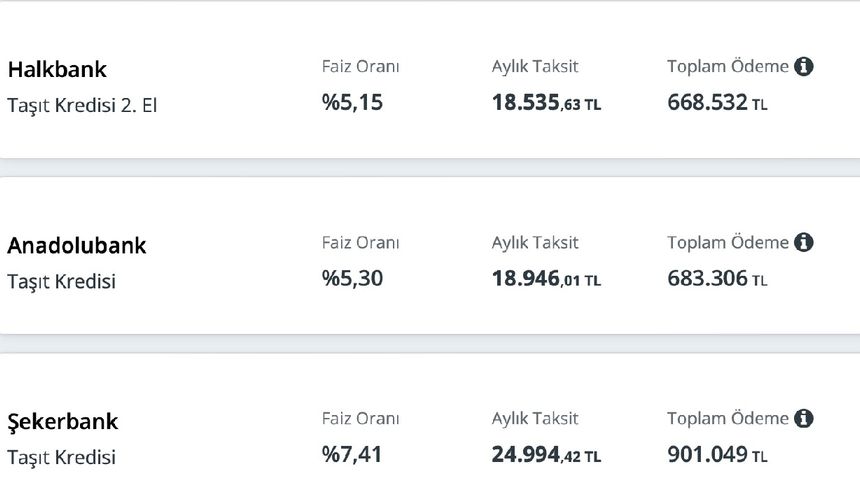Select Şekerbank monthly installment 24.994,42 TL
The width and height of the screenshot is (860, 504).
[x=546, y=455]
